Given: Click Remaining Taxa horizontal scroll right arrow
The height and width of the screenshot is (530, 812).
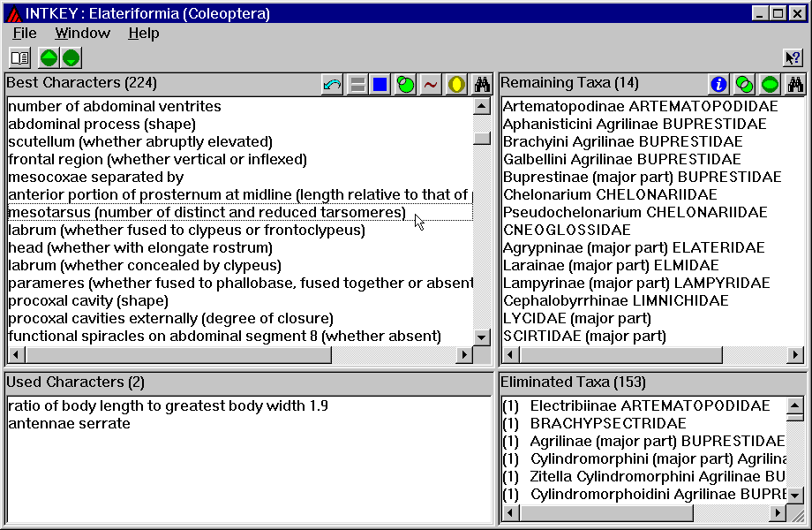Looking at the screenshot, I should pyautogui.click(x=795, y=355).
